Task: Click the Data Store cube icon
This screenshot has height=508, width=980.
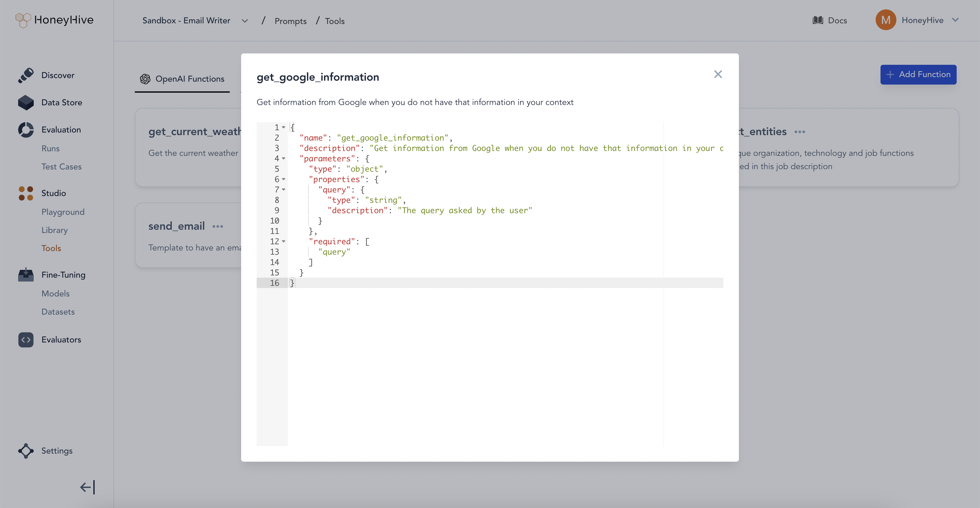Action: point(26,103)
